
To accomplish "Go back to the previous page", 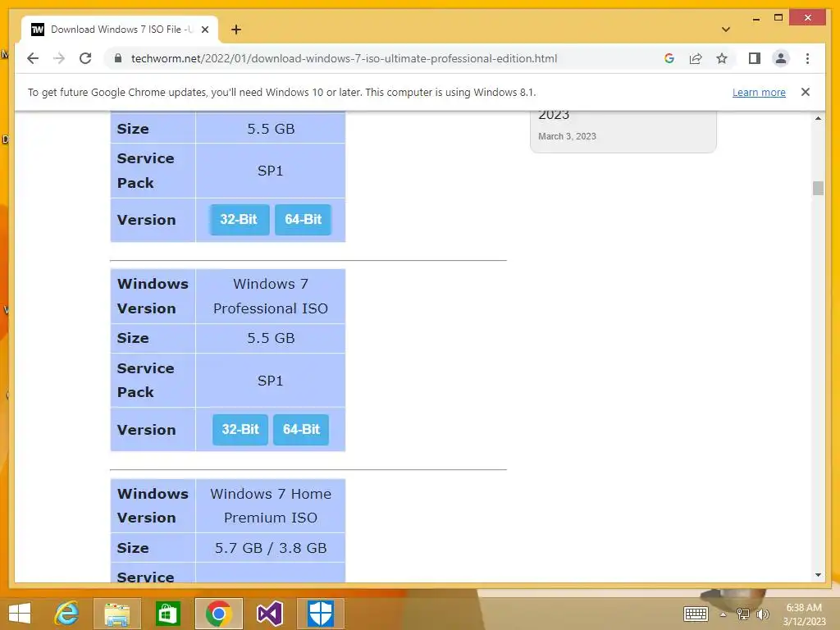I will point(33,58).
